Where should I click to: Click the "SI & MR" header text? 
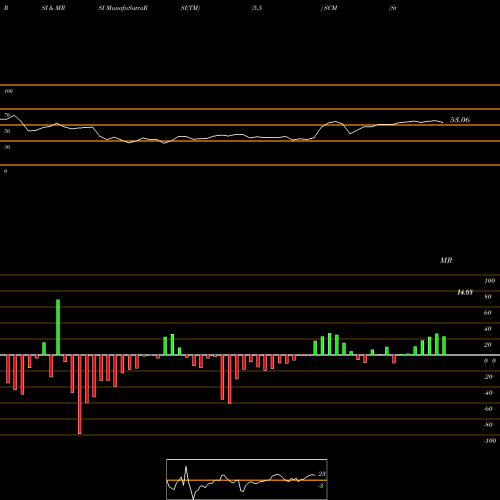[53, 8]
